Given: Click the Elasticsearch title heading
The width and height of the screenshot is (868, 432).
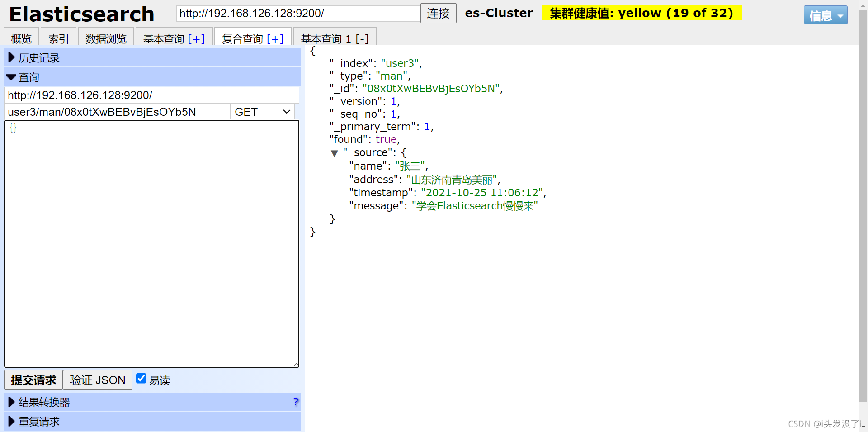Looking at the screenshot, I should 82,14.
